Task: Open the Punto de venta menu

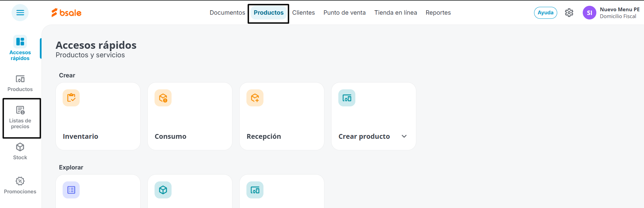Action: click(x=344, y=13)
